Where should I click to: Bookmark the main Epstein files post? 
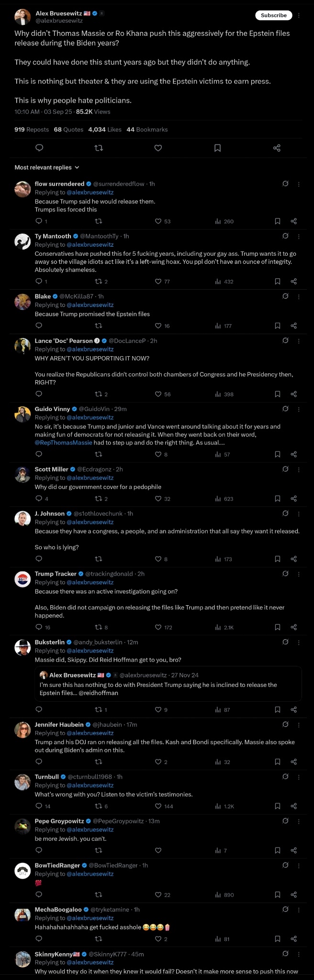coord(217,148)
